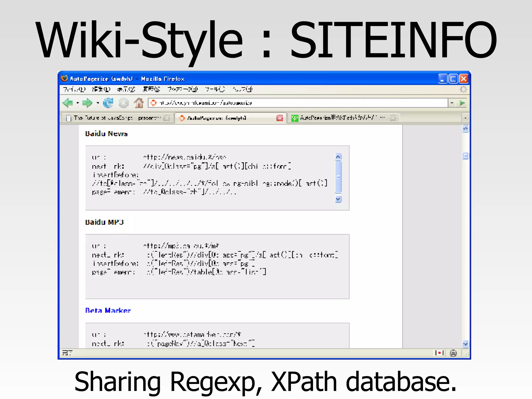Click the betamarker url line text
Viewport: 532px width, 399px height.
[x=192, y=334]
